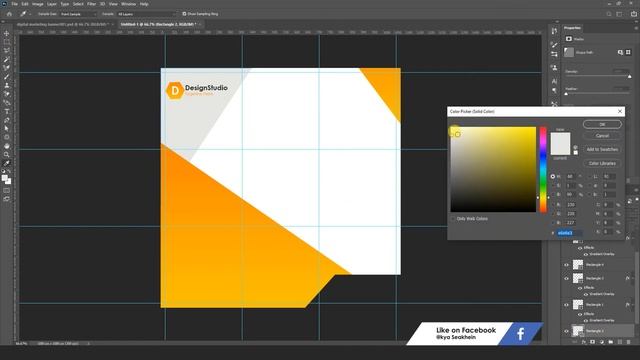Toggle Show Sampling Ring checkbox
Image resolution: width=640 pixels, height=360 pixels.
point(184,14)
